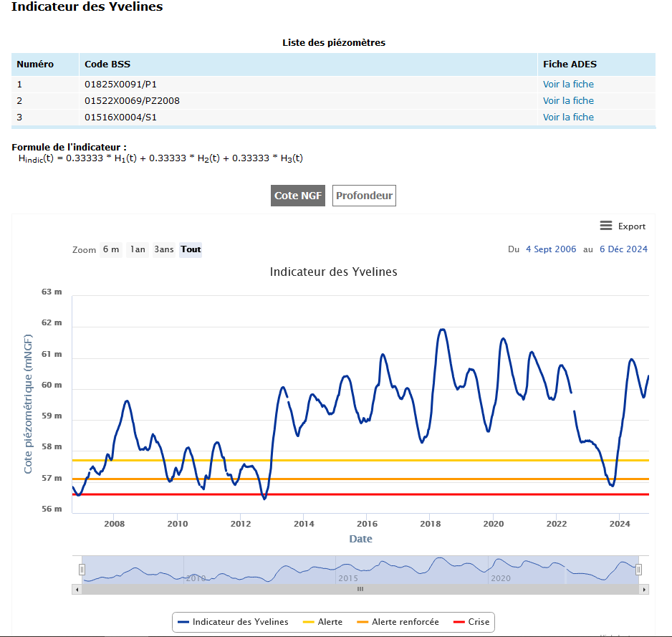Set zoom range to 3ans
This screenshot has width=672, height=637.
[x=163, y=249]
